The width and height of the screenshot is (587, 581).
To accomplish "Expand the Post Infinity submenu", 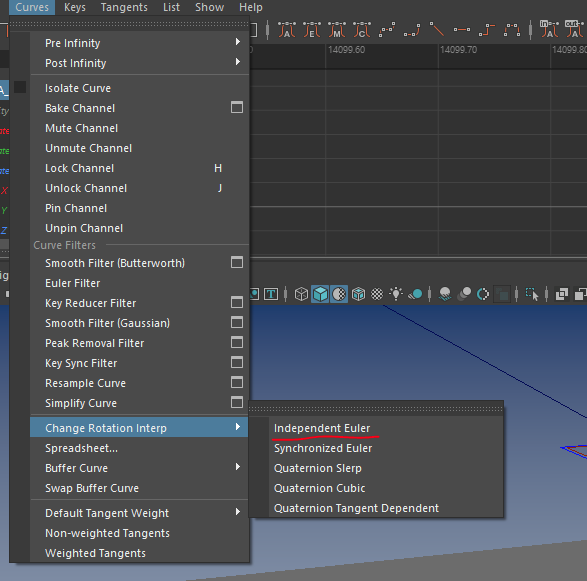I will [139, 63].
